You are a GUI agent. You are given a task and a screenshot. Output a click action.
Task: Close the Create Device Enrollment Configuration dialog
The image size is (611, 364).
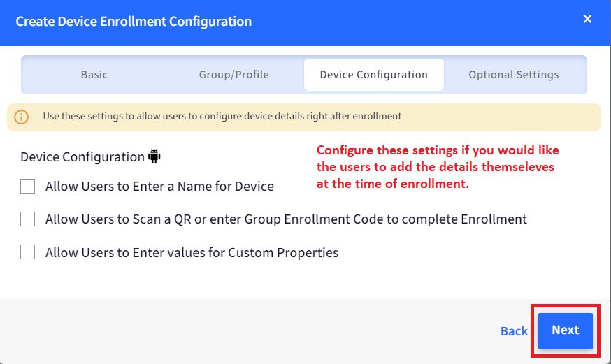pyautogui.click(x=587, y=19)
